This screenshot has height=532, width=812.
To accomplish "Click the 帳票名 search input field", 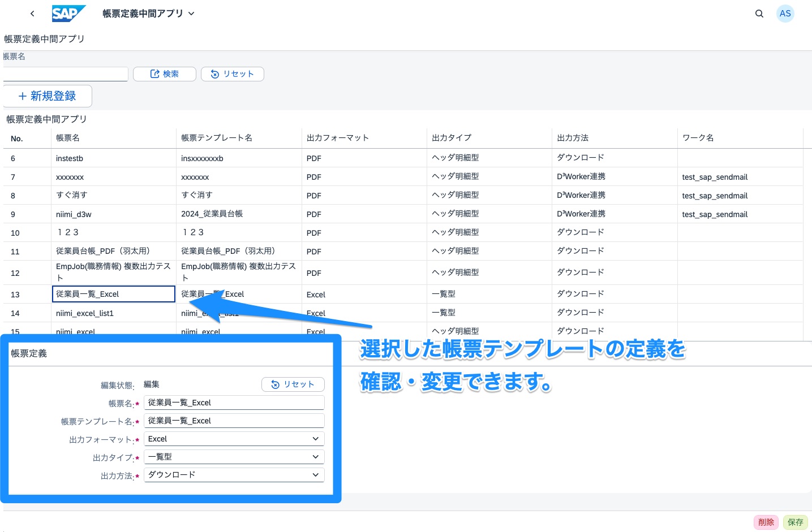I will (x=66, y=74).
